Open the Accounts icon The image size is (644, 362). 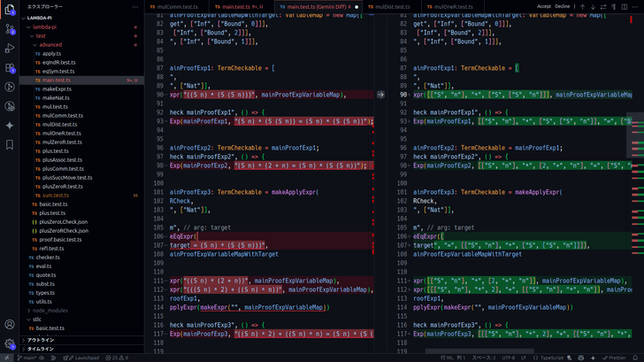[10, 324]
